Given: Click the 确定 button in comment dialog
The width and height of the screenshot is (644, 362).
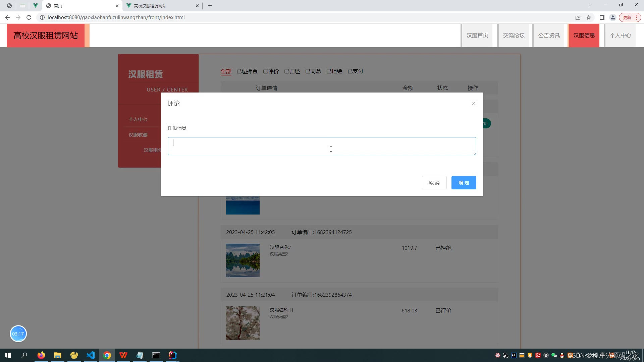Looking at the screenshot, I should tap(464, 183).
